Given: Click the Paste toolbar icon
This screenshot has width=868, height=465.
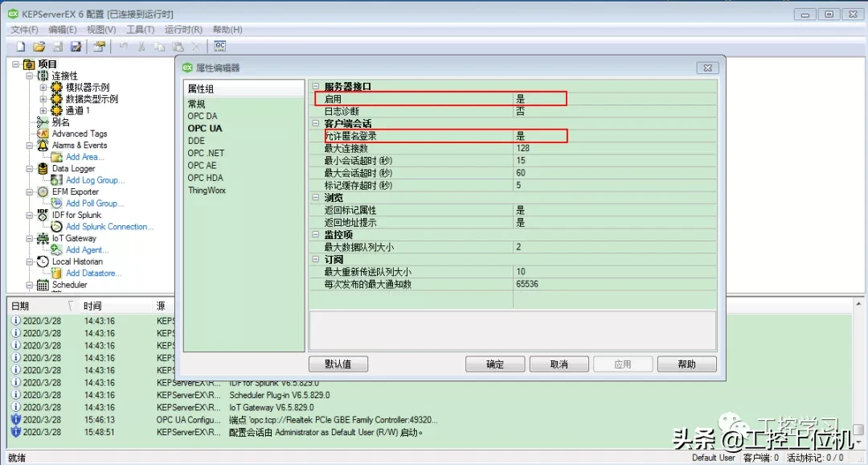Looking at the screenshot, I should [x=178, y=47].
